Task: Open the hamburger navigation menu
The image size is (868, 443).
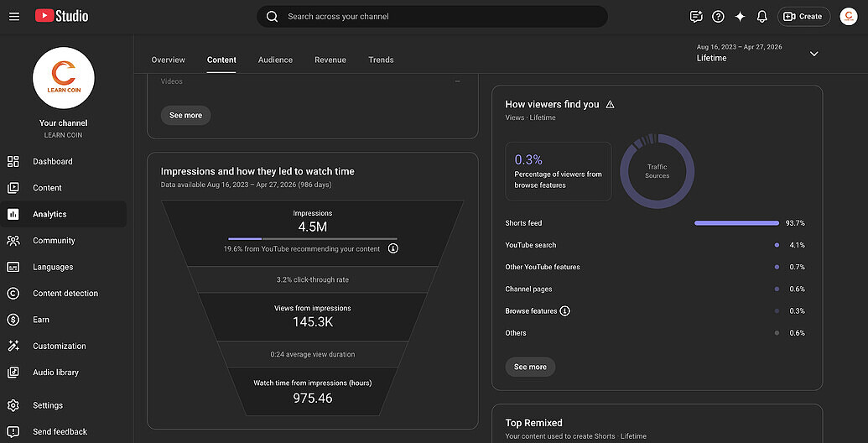Action: pyautogui.click(x=14, y=17)
